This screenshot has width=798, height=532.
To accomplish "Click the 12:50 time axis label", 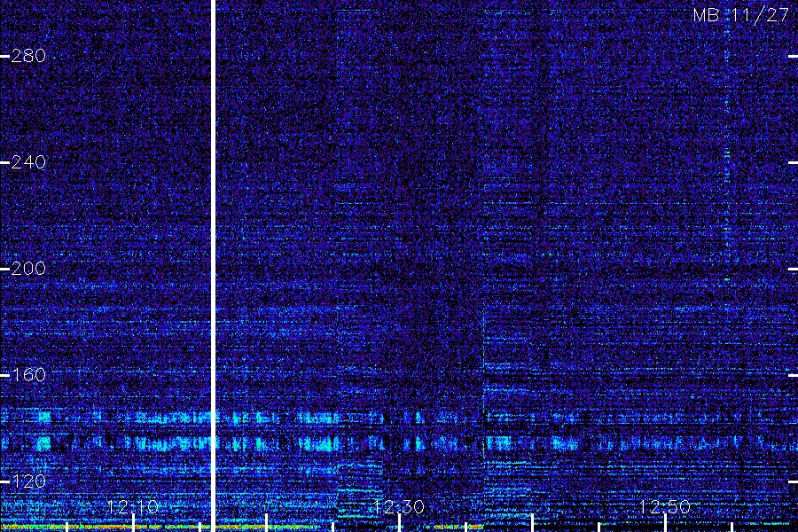I will point(665,506).
